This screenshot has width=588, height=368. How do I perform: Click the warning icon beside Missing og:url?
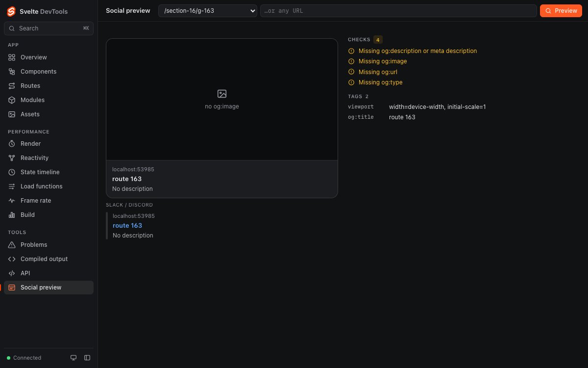tap(351, 72)
